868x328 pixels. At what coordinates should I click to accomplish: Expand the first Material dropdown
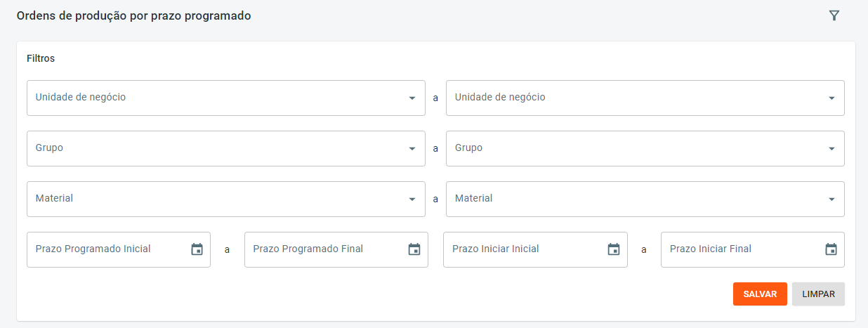(412, 199)
